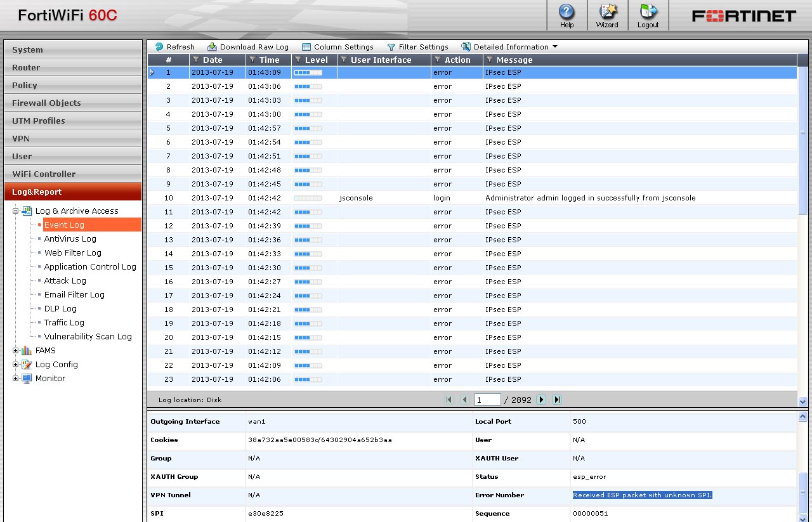Go to first log page
This screenshot has height=522, width=812.
tap(450, 400)
